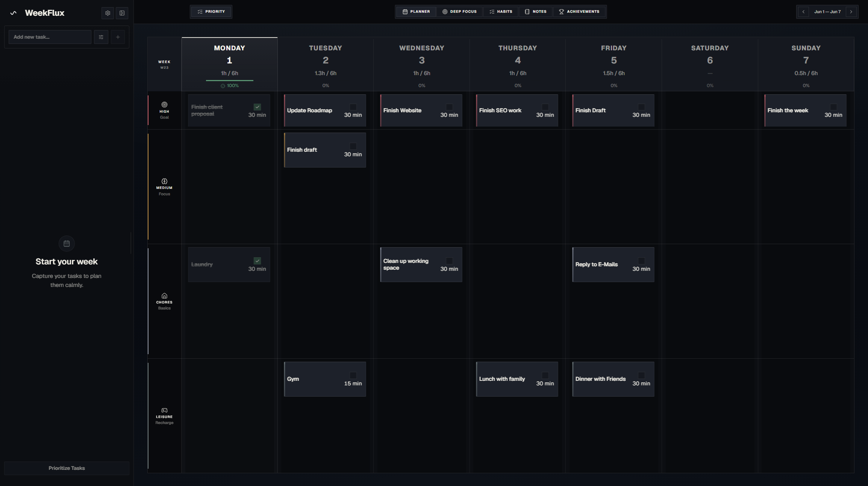This screenshot has width=868, height=486.
Task: Open the Finish SEO work card
Action: (x=517, y=110)
